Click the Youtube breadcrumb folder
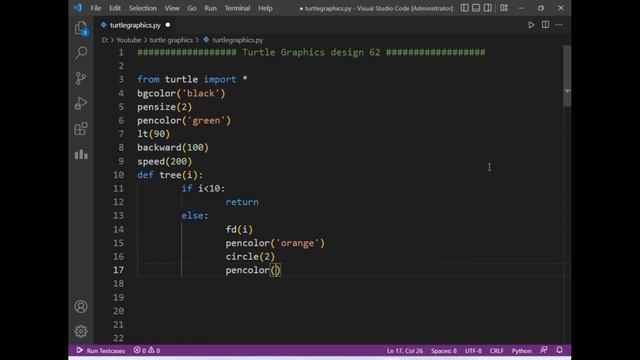 tap(129, 40)
